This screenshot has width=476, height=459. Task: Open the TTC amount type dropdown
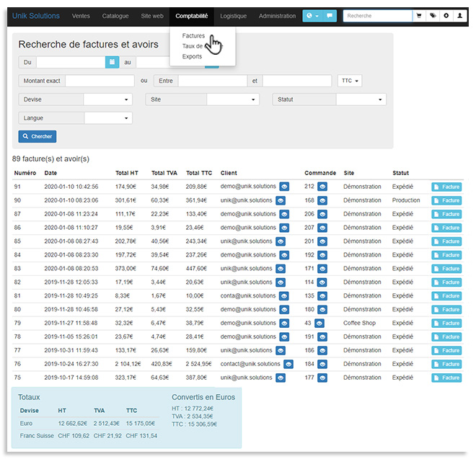click(x=350, y=81)
